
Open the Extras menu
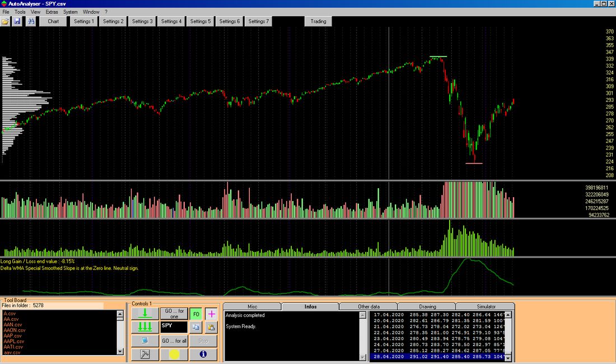(x=52, y=12)
